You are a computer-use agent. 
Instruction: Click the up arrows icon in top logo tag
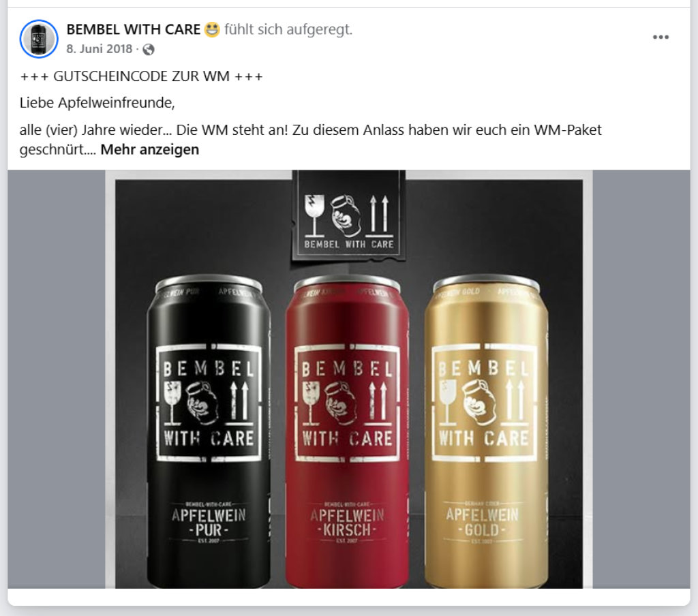pos(379,215)
